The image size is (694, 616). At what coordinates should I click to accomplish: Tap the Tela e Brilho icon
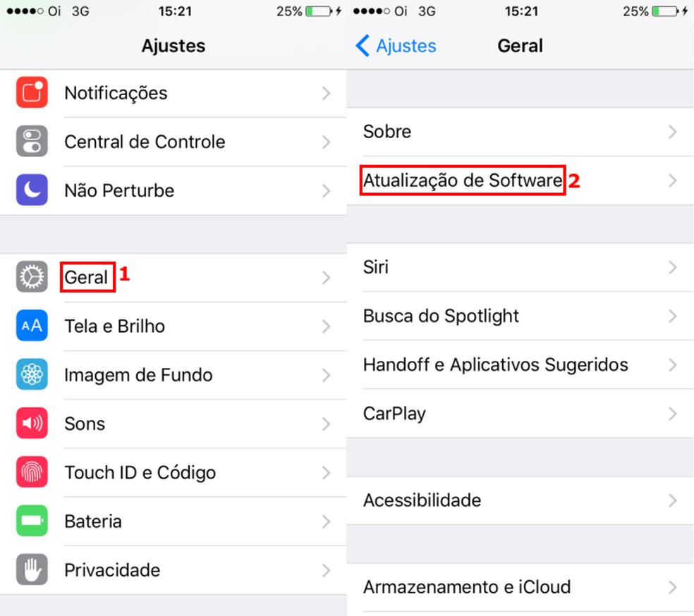(x=32, y=326)
